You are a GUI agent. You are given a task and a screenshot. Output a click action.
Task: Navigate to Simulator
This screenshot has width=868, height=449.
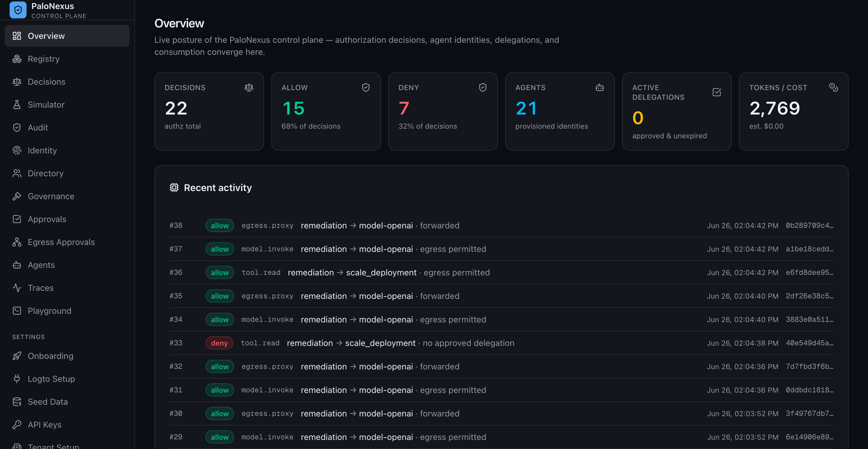coord(67,105)
